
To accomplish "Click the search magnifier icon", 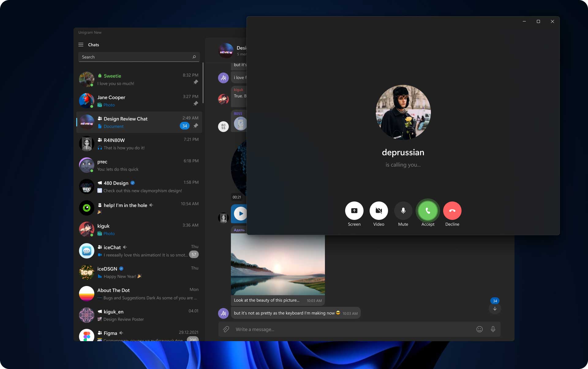I will click(194, 57).
